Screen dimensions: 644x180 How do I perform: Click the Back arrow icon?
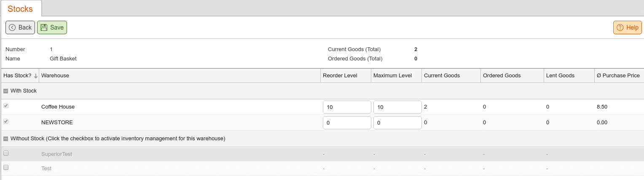click(x=12, y=27)
